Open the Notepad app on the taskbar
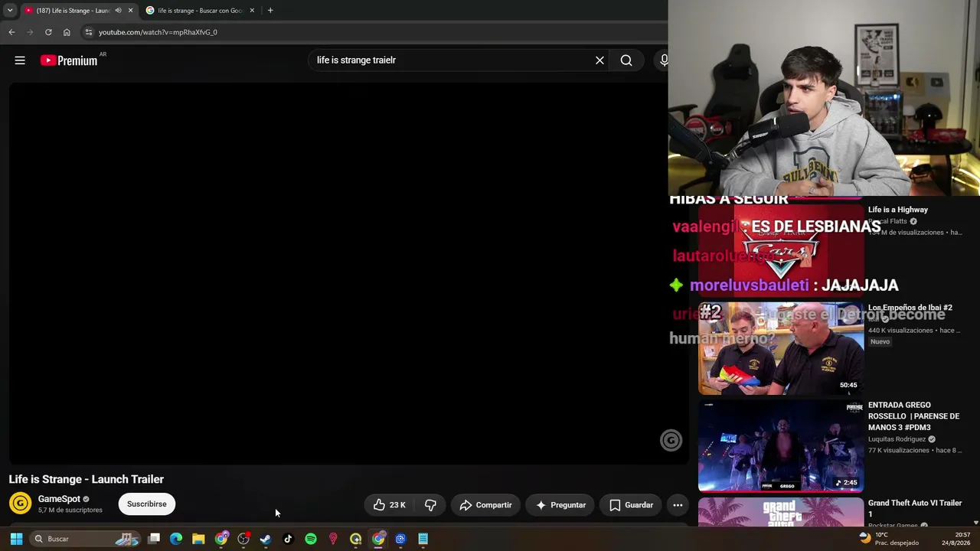 tap(423, 539)
